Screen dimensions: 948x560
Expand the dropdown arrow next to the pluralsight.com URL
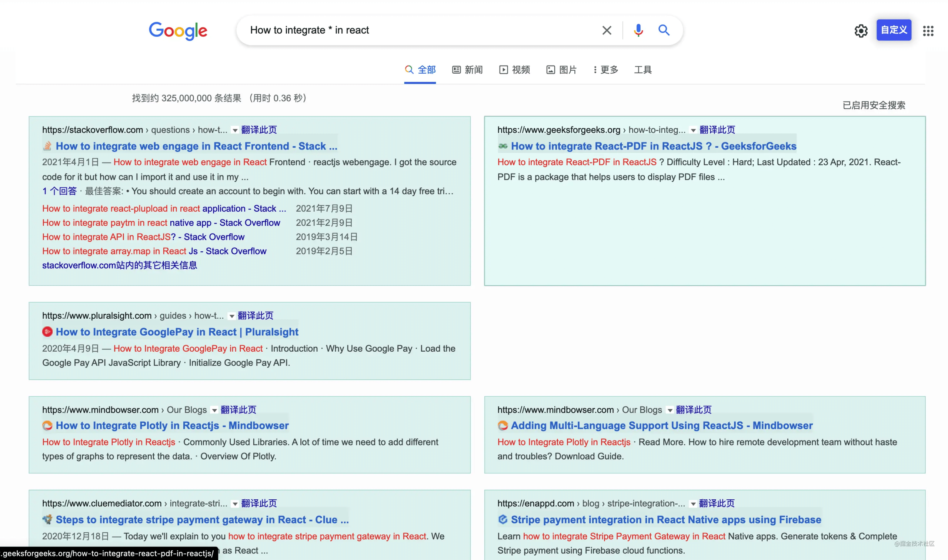click(x=232, y=316)
